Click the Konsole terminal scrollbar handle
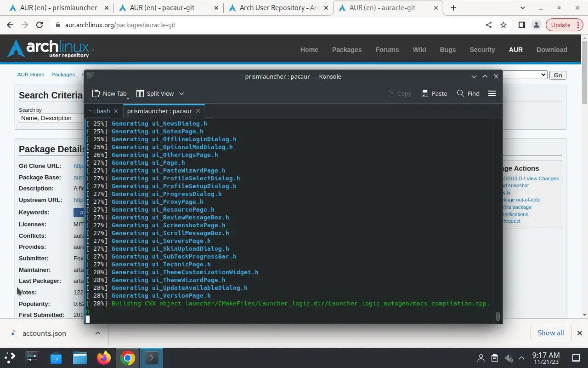This screenshot has height=368, width=588. (498, 316)
